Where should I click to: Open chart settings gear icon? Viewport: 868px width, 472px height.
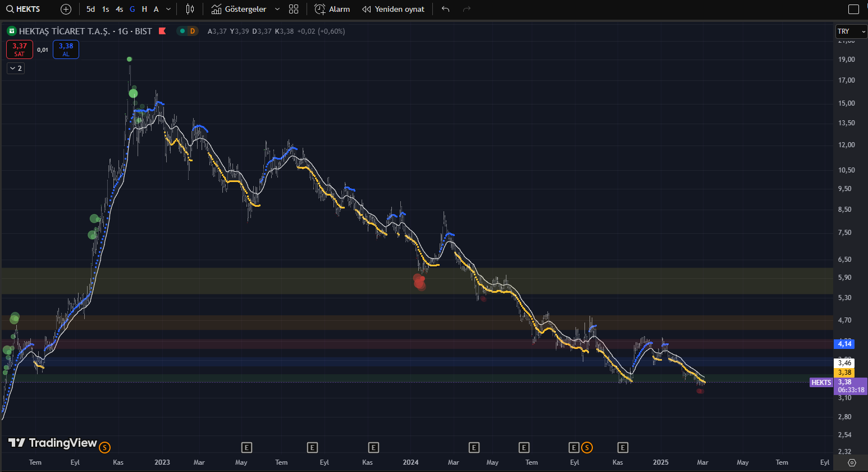852,462
